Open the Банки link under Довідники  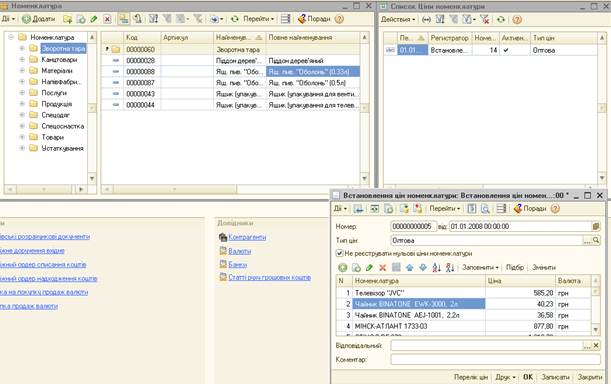coord(238,265)
